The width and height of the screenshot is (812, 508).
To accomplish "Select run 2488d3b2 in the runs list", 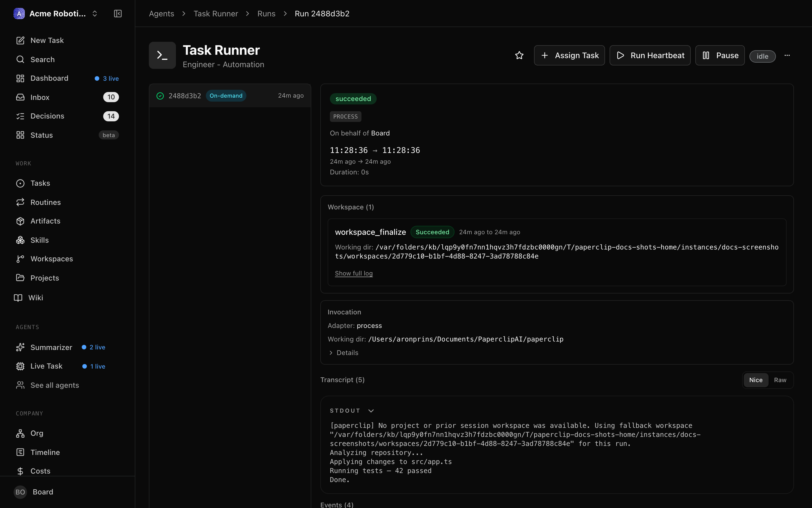I will point(230,96).
